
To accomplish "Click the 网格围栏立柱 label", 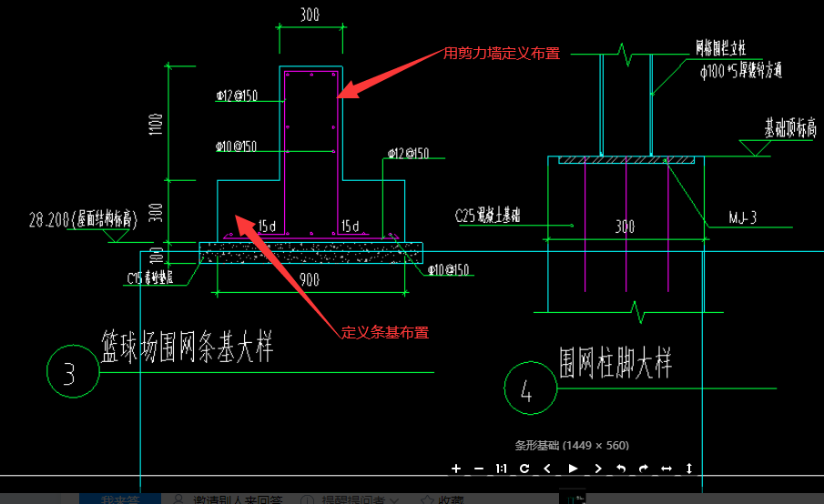I will (720, 48).
